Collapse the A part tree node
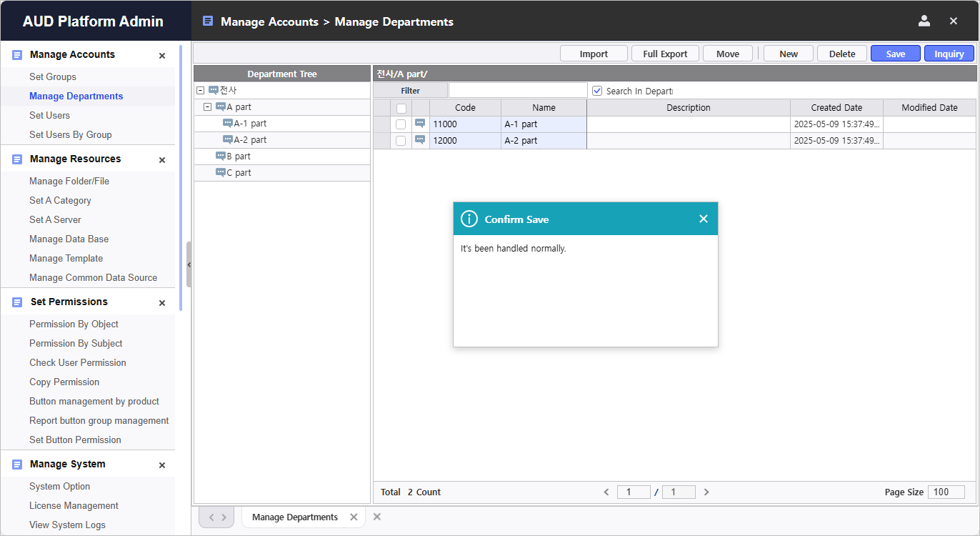 click(207, 107)
